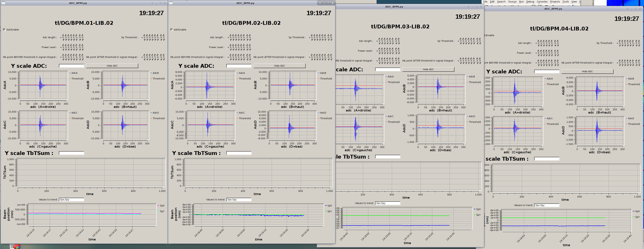Uncheck AdcEnable in the BPM.02 window
The image size is (644, 249).
pos(172,30)
